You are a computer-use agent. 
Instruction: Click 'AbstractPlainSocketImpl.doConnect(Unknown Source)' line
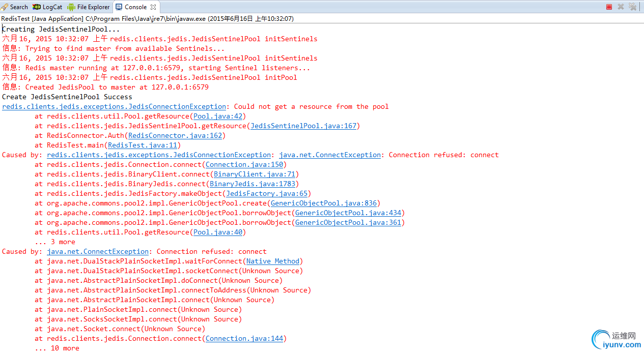(159, 280)
